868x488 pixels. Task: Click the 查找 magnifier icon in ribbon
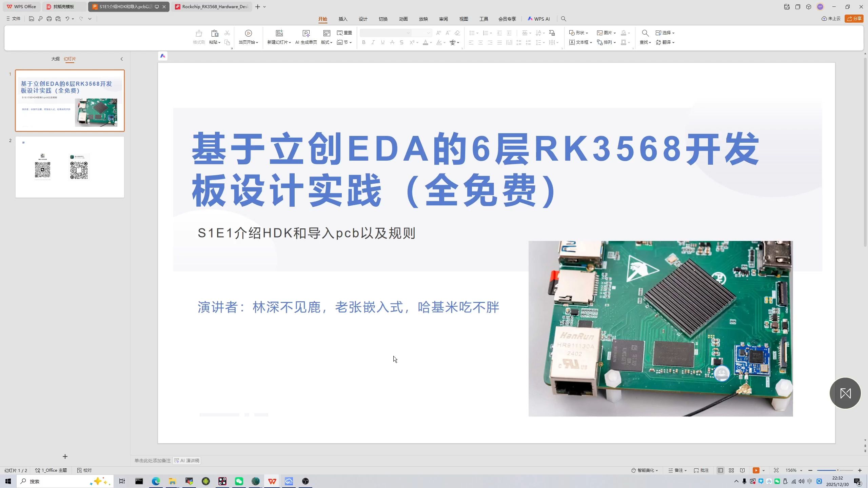[645, 33]
